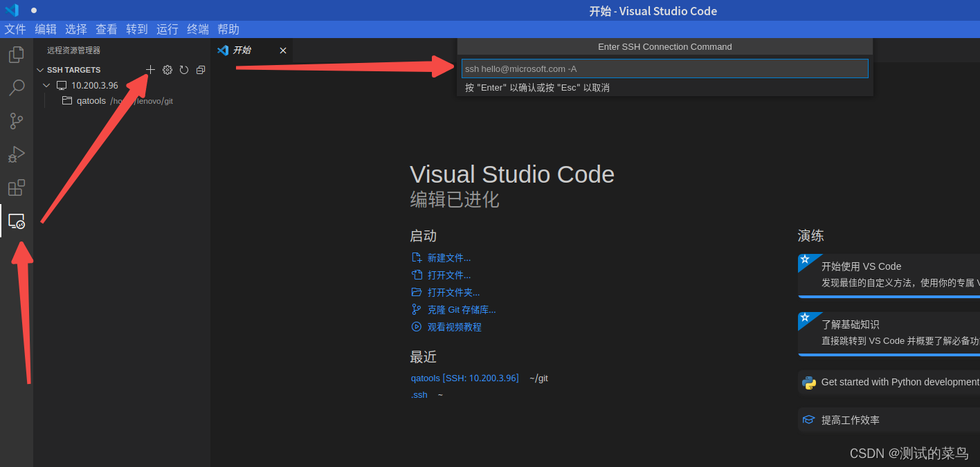This screenshot has height=467, width=980.
Task: Open SSH configuration gear icon
Action: 167,70
